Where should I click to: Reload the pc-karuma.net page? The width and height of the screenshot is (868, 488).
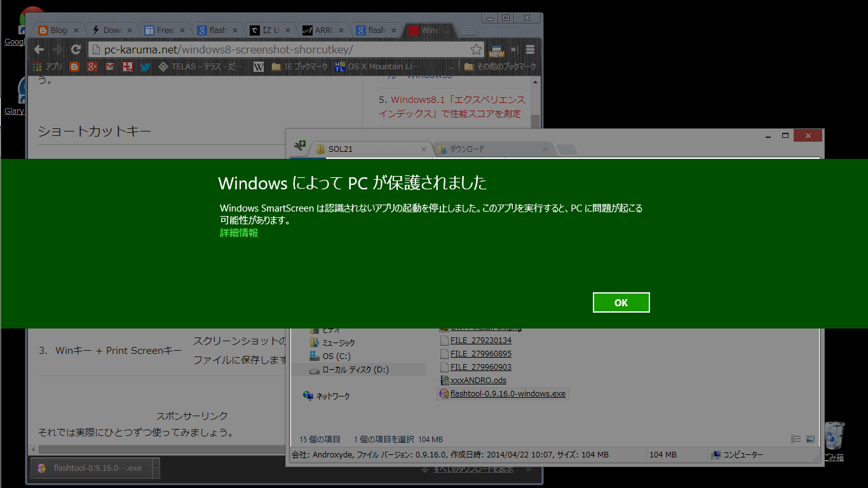(x=75, y=48)
